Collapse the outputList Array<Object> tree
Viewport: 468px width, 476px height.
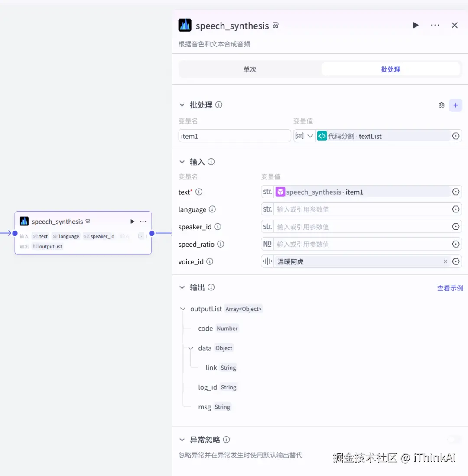click(x=182, y=309)
